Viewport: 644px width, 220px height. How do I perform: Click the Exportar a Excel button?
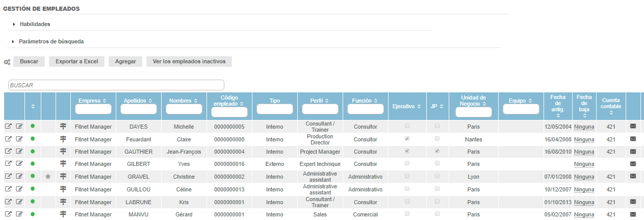[x=76, y=61]
